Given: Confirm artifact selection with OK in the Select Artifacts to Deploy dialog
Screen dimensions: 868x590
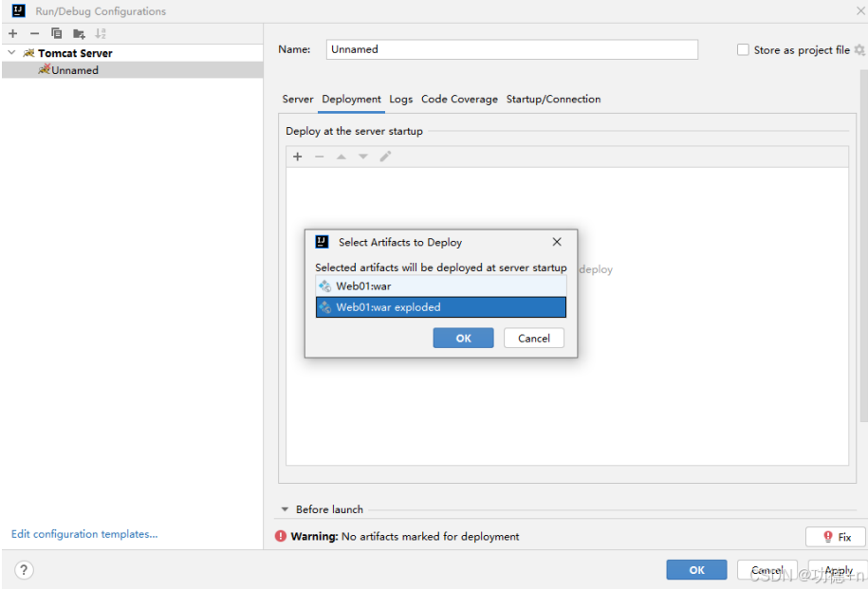Looking at the screenshot, I should click(463, 339).
